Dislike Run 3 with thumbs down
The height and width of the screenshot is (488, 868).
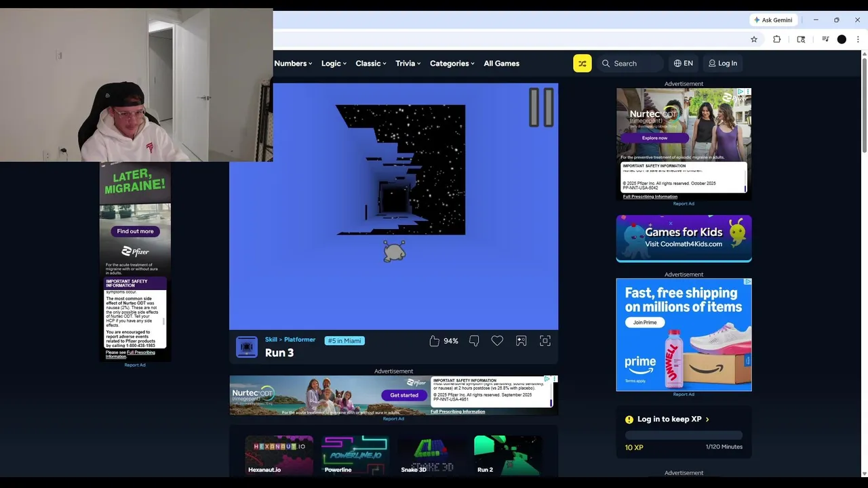(x=474, y=341)
